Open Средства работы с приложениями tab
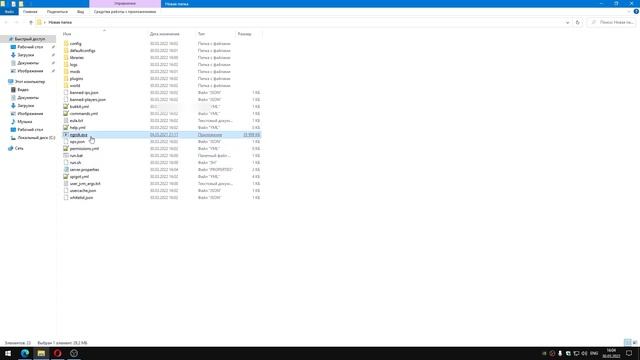The height and width of the screenshot is (360, 640). (x=125, y=12)
